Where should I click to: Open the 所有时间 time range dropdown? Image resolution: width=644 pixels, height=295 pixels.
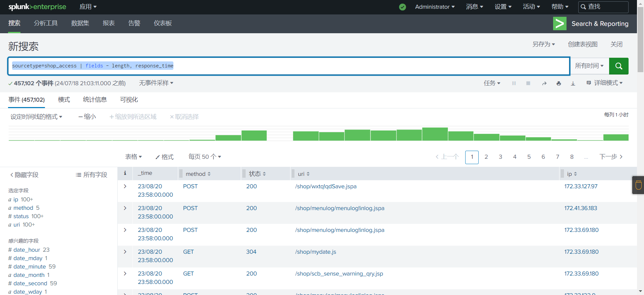click(589, 66)
